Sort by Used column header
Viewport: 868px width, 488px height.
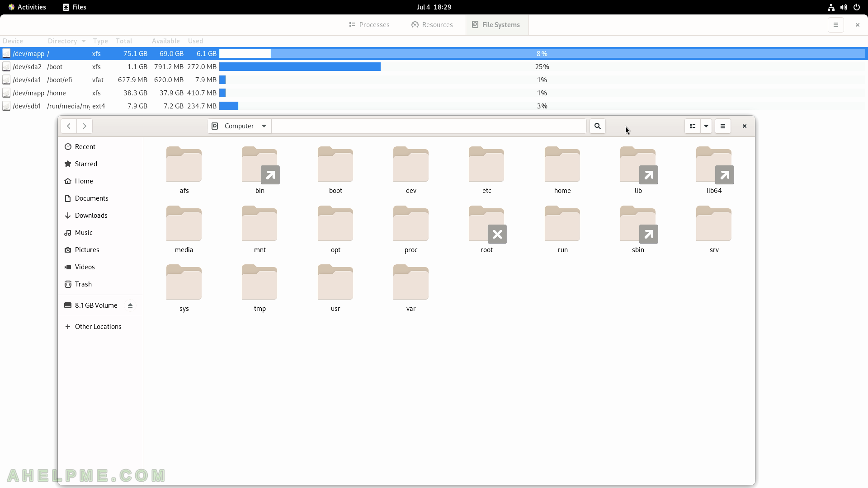click(195, 41)
